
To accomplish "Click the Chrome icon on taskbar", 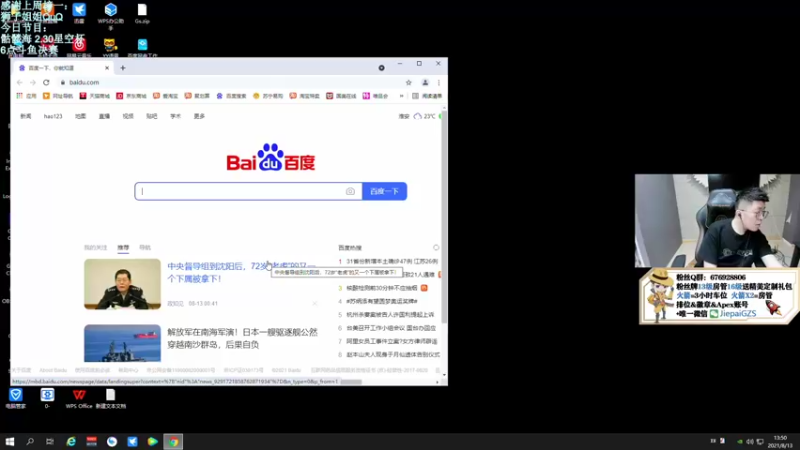I will [x=173, y=441].
